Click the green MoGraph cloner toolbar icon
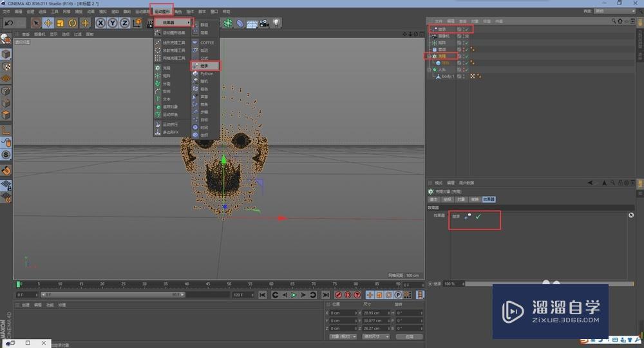This screenshot has height=348, width=644. pyautogui.click(x=228, y=23)
